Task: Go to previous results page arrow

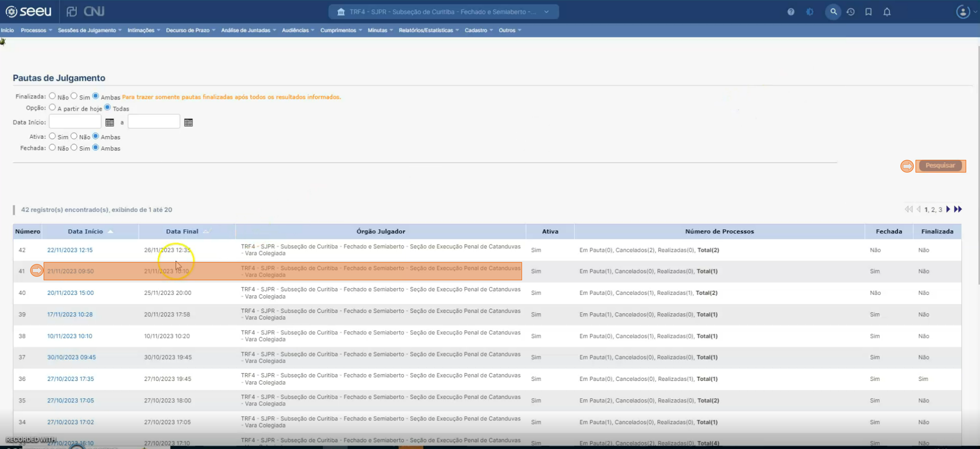Action: pyautogui.click(x=918, y=209)
